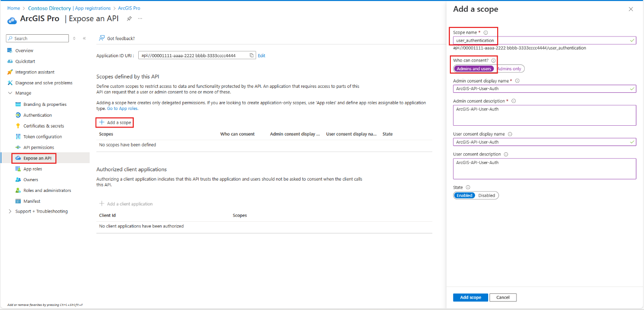The image size is (644, 310).
Task: Click the info icon next to State
Action: coord(468,187)
